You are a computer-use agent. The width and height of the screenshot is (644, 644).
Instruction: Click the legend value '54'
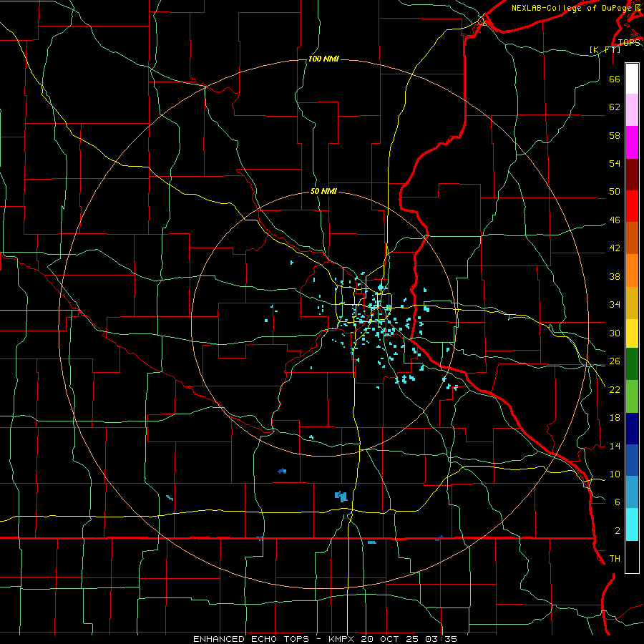[x=615, y=163]
